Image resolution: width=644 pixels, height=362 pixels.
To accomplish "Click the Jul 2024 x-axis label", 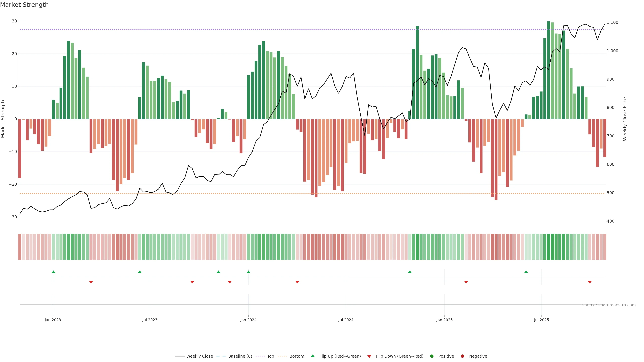I will [x=346, y=320].
